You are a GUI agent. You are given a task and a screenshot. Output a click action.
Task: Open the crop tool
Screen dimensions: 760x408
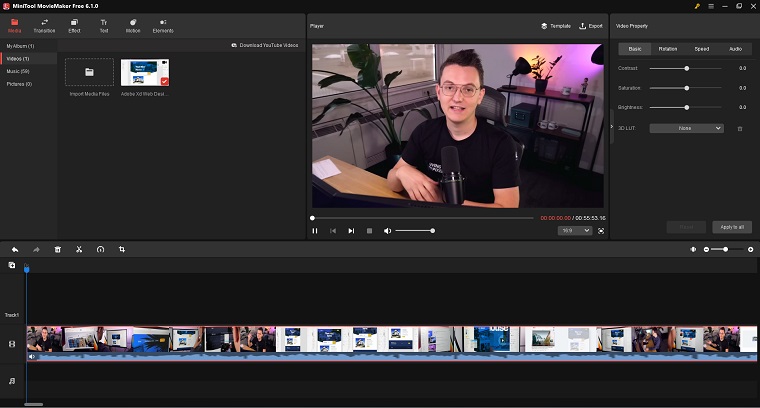pos(122,250)
